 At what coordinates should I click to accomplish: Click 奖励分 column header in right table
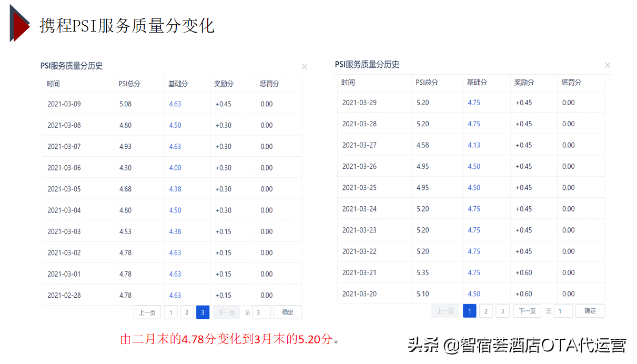click(x=524, y=83)
